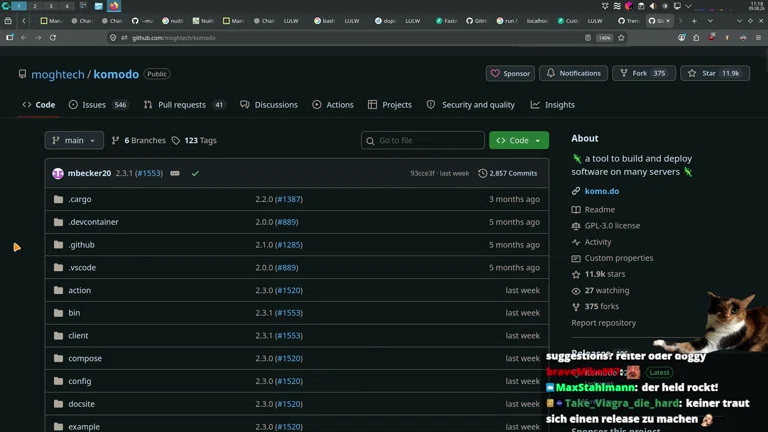The image size is (768, 432).
Task: Click #1285 link in .github row
Action: tap(289, 245)
